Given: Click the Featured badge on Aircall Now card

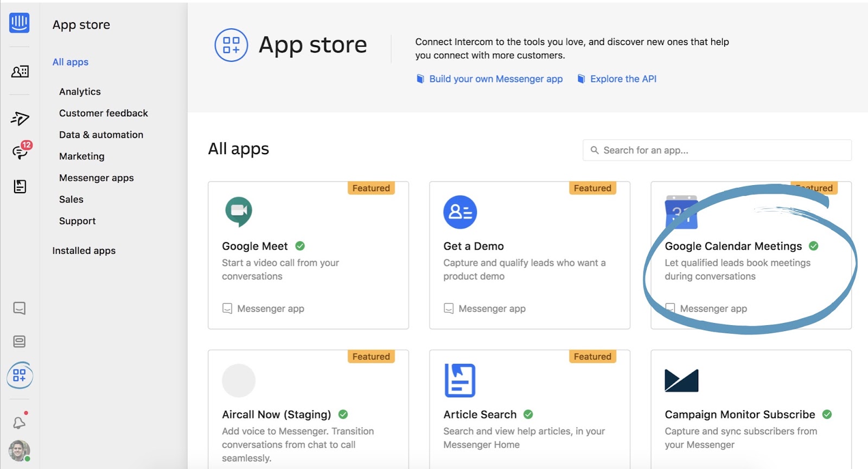Looking at the screenshot, I should [371, 356].
